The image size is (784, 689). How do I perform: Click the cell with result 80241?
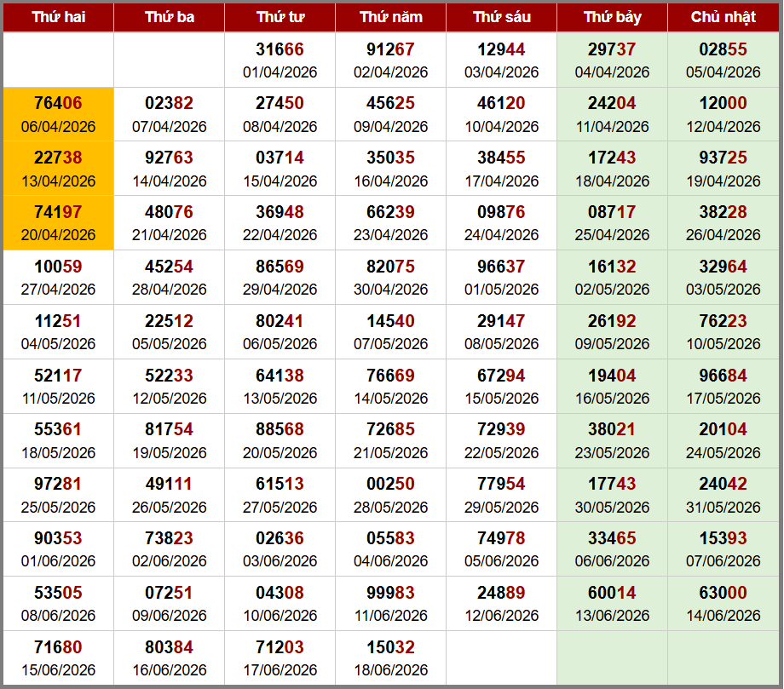pos(280,332)
